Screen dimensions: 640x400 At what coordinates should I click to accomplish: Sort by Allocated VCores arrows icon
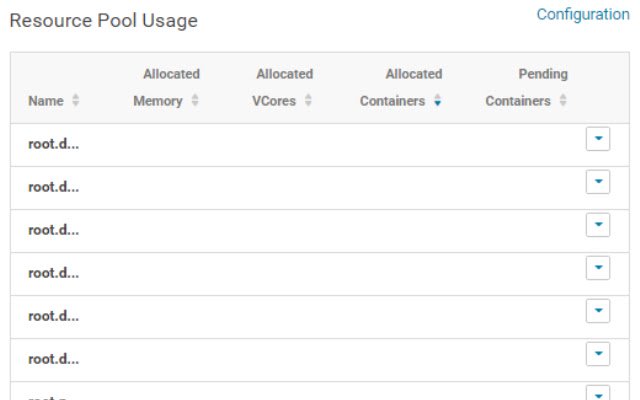[x=308, y=100]
